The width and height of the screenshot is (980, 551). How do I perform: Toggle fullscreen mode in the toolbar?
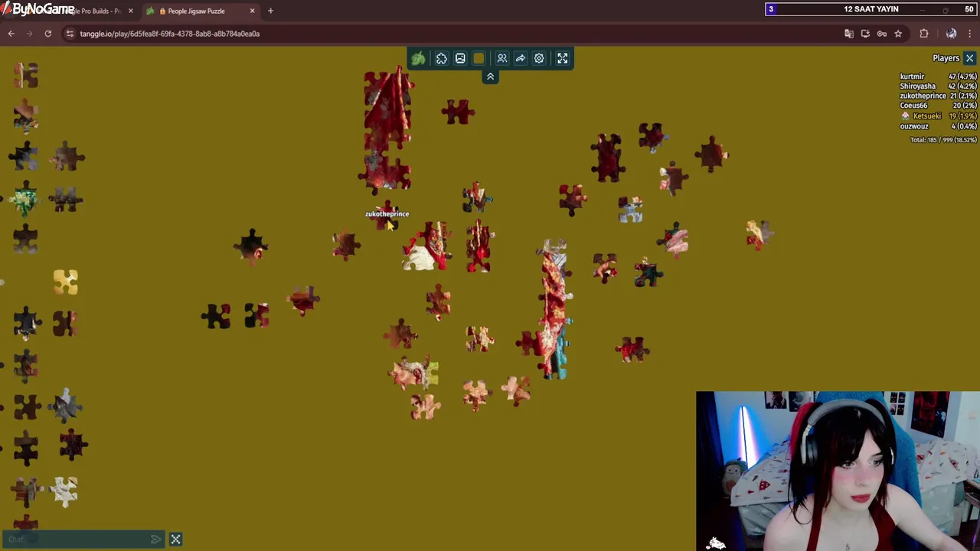pyautogui.click(x=563, y=58)
